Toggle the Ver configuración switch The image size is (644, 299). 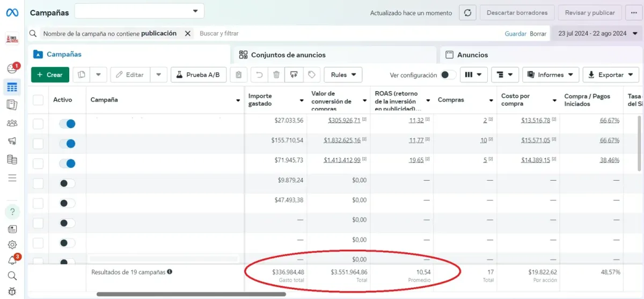pyautogui.click(x=448, y=75)
